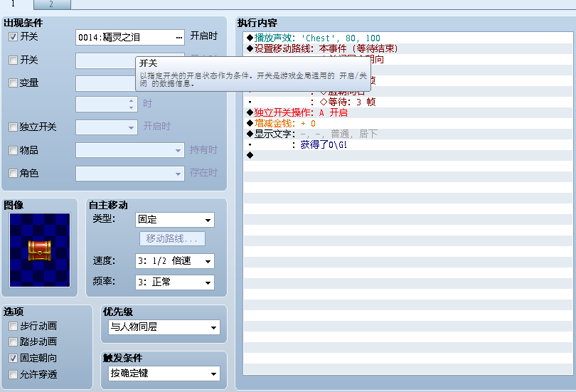This screenshot has width=576, height=392.
Task: Select the 独立开关操作: A 开启 line
Action: point(408,112)
